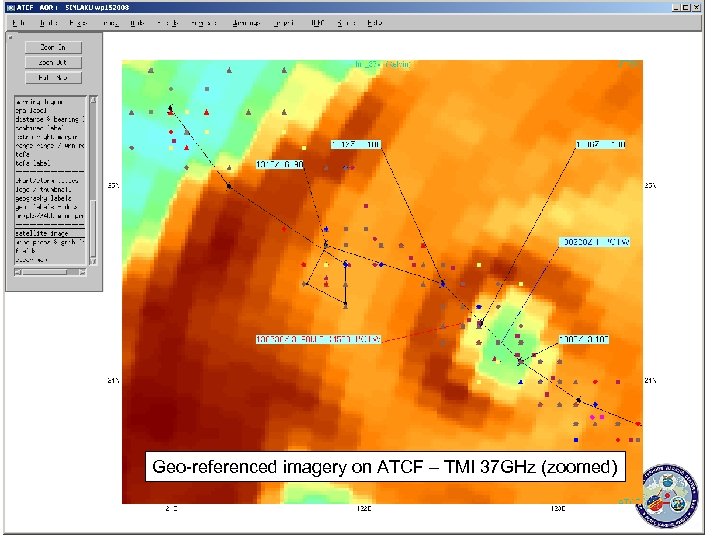
Task: Click the button directly below Zoom Out
Action: (53, 78)
